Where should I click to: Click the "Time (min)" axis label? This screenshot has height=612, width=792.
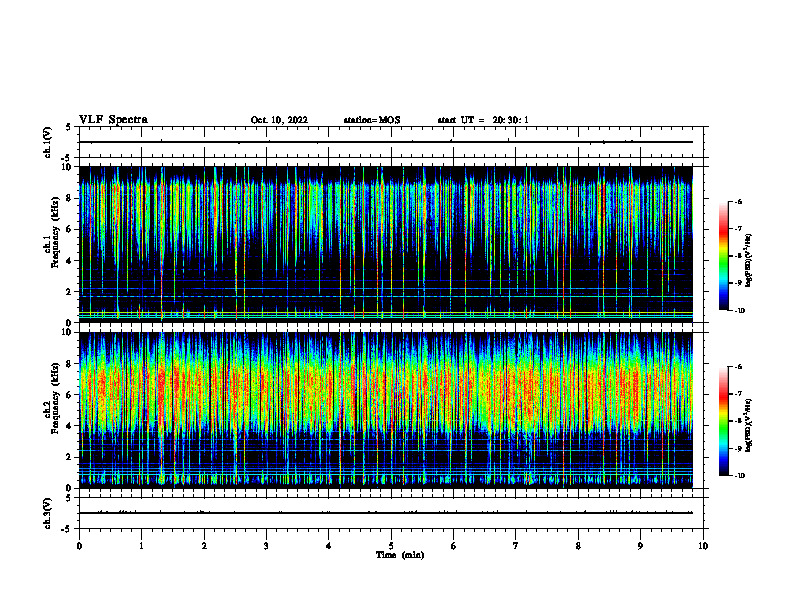[400, 555]
